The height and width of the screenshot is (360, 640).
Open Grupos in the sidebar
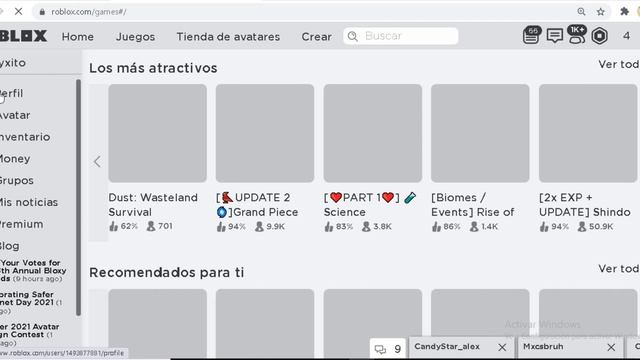click(x=17, y=180)
